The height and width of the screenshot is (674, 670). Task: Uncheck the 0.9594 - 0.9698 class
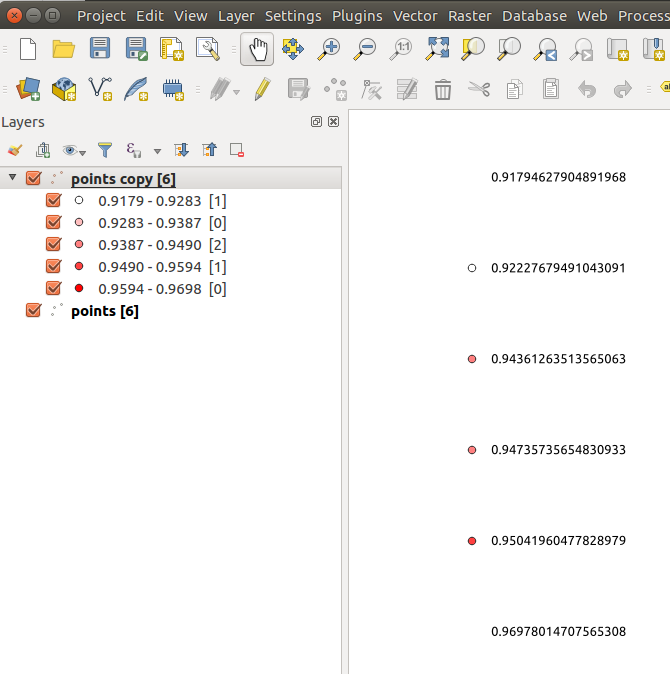point(53,288)
